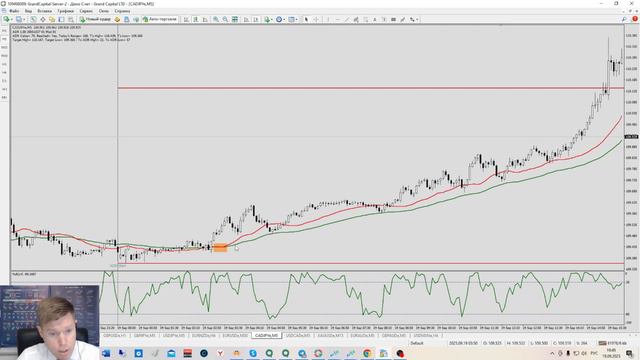This screenshot has width=640, height=360.
Task: Open the Вид menu
Action: point(28,11)
